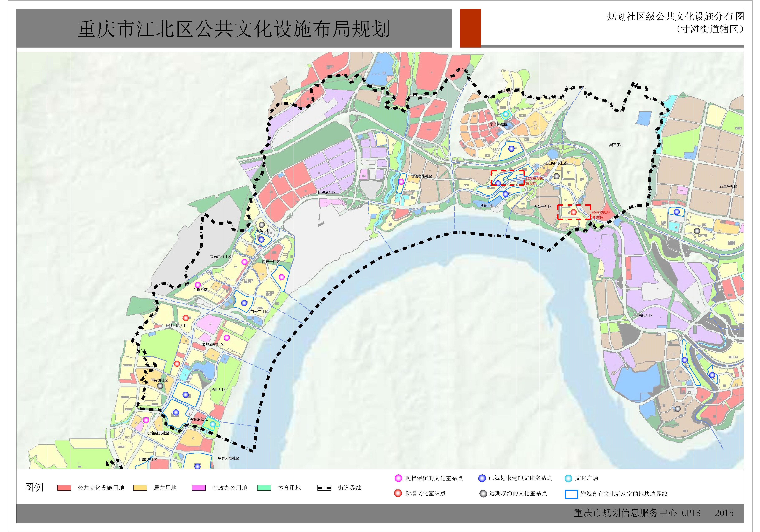This screenshot has height=532, width=760.
Task: Click the red marker in 黑石子社区 dashed box
Action: [x=573, y=212]
